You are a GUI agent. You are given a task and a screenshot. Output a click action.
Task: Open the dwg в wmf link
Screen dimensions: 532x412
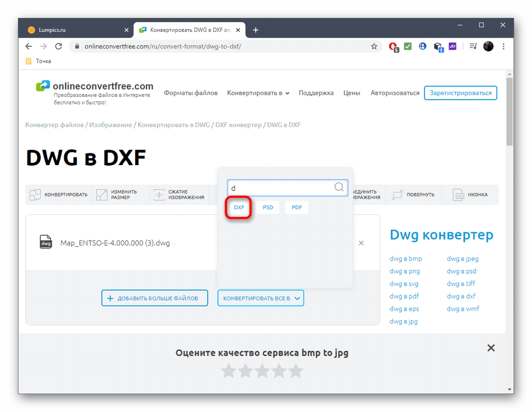[463, 308]
